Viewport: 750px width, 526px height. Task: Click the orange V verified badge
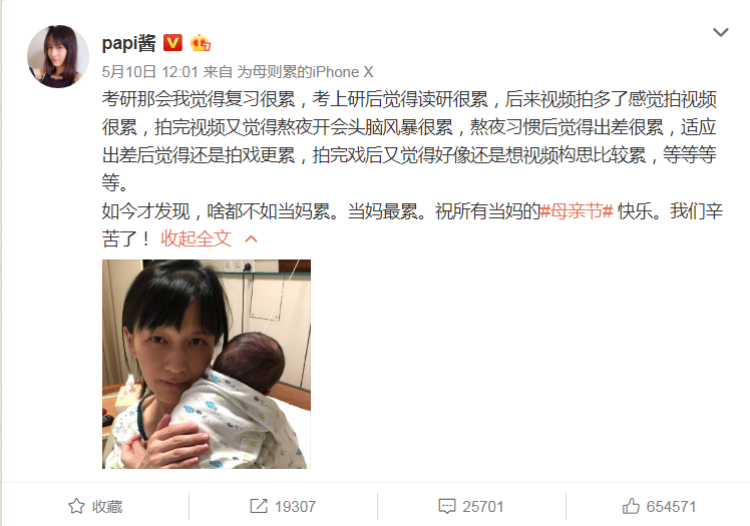pos(173,43)
